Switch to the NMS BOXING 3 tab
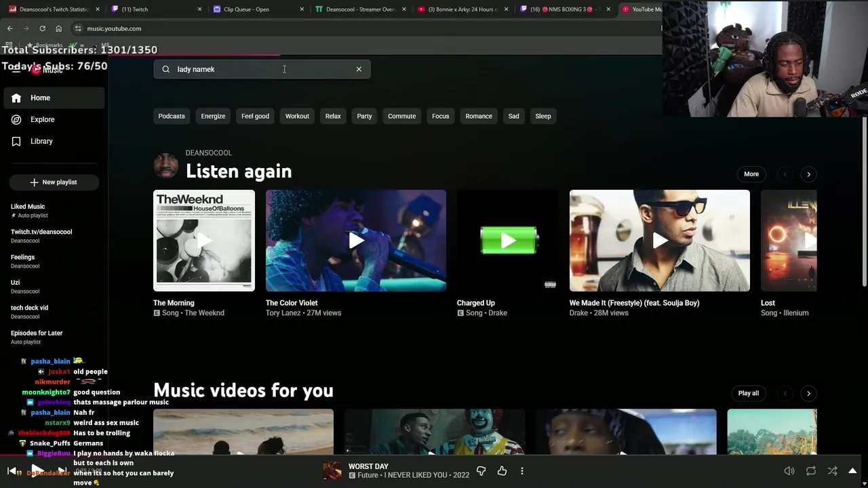 coord(564,9)
